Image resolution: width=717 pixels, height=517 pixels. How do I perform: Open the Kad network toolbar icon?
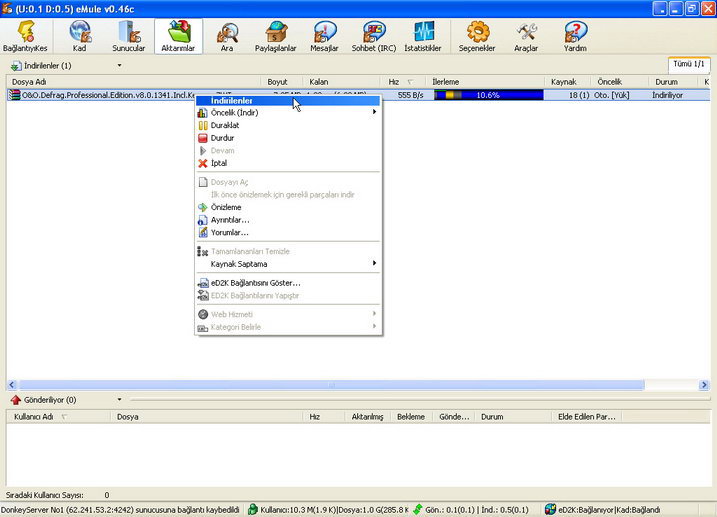coord(80,32)
